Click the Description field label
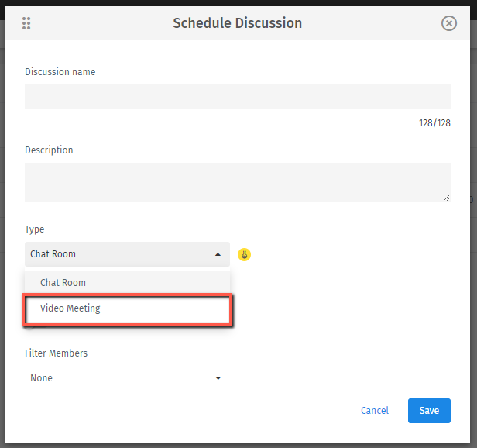This screenshot has height=448, width=477. click(49, 150)
